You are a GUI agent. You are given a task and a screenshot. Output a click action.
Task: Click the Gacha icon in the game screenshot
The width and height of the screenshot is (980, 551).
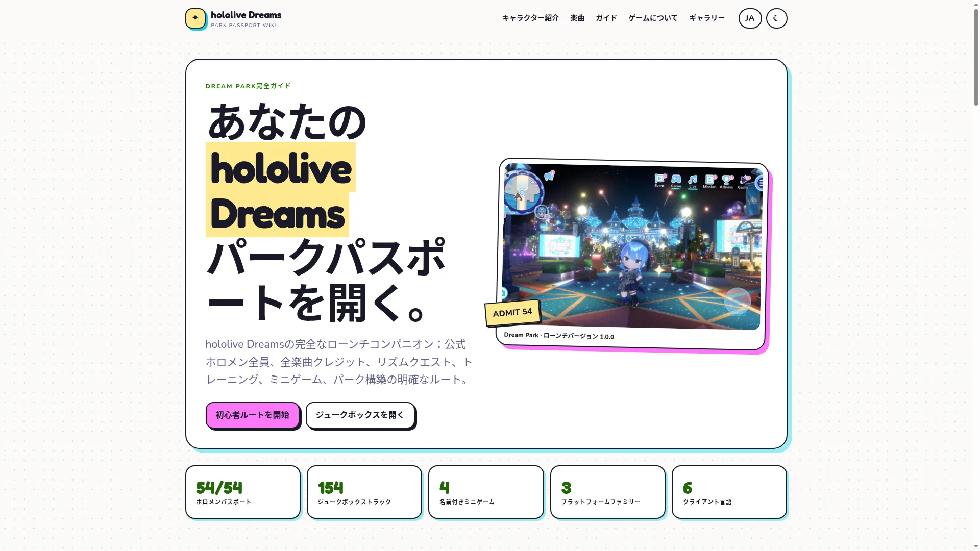point(743,183)
